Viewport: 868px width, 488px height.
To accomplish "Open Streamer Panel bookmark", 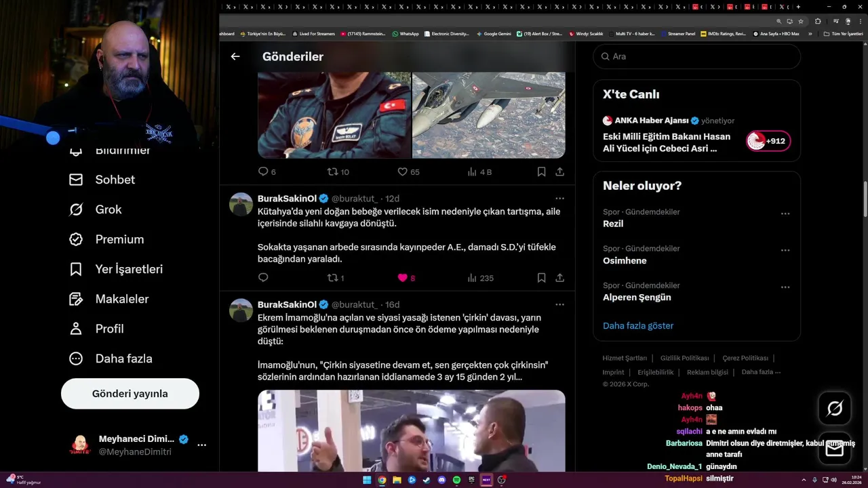I will (x=677, y=33).
